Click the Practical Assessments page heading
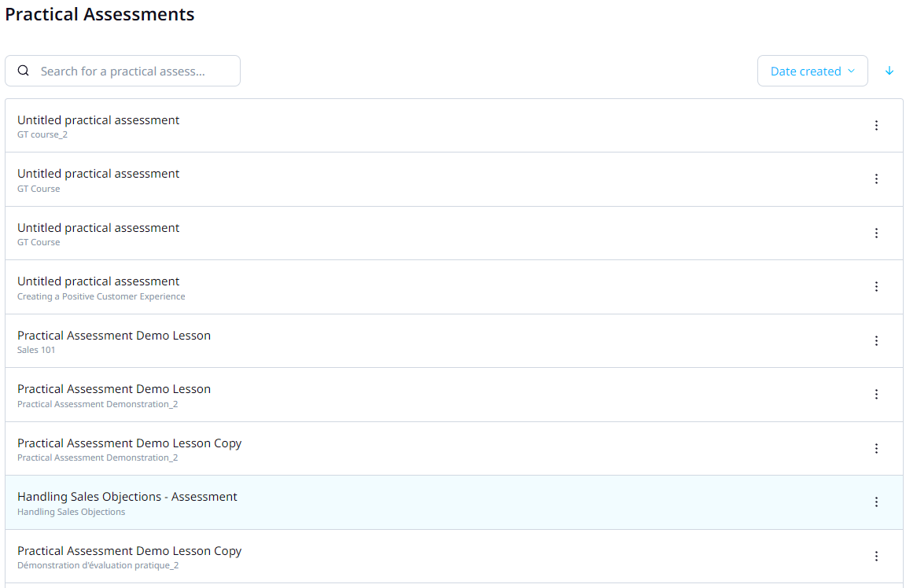Viewport: 906px width, 588px height. pos(100,14)
